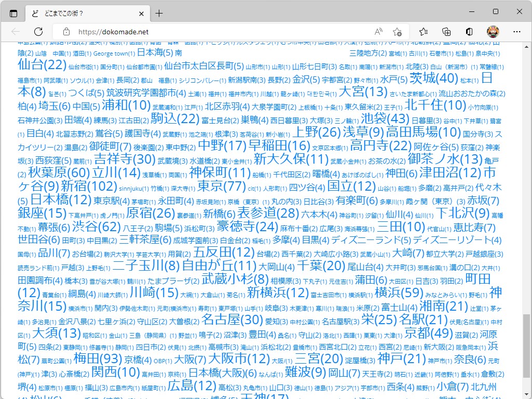Open Read aloud for this page
Screen dimensions: 532x399
pyautogui.click(x=378, y=31)
